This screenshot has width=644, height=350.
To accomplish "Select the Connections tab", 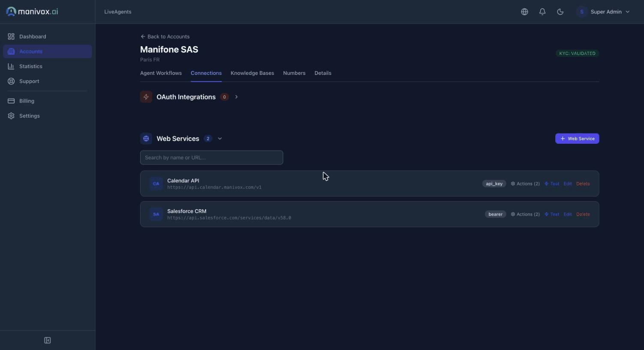I will coord(206,73).
